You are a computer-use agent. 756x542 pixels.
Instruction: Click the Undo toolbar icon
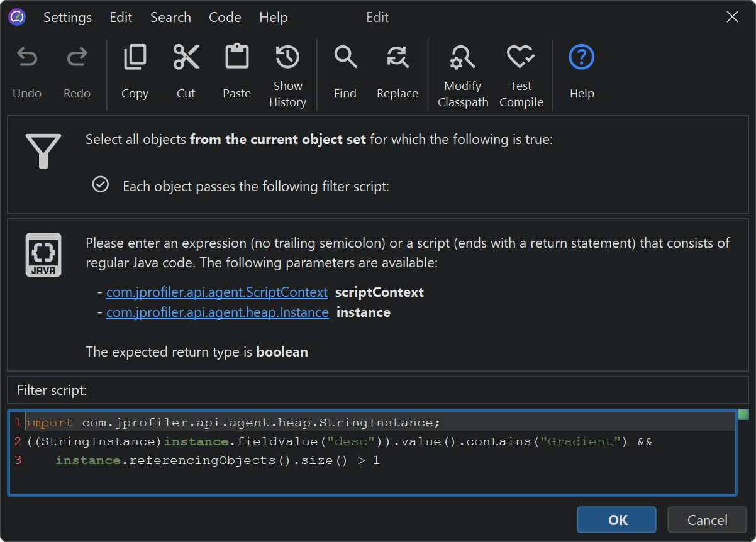[x=27, y=58]
